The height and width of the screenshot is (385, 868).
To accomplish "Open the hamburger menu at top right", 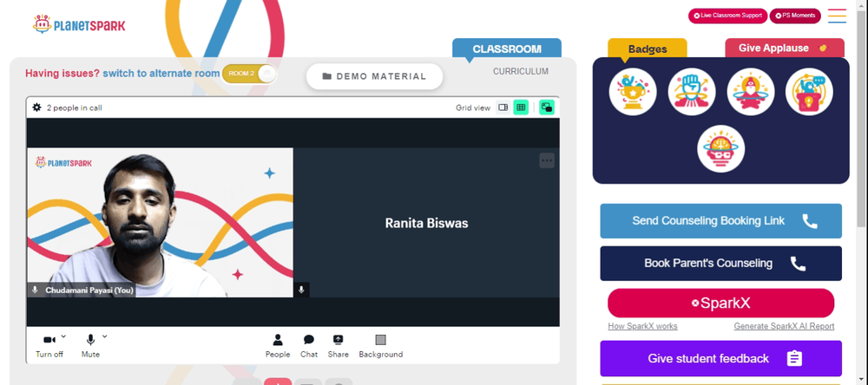I will pos(837,16).
